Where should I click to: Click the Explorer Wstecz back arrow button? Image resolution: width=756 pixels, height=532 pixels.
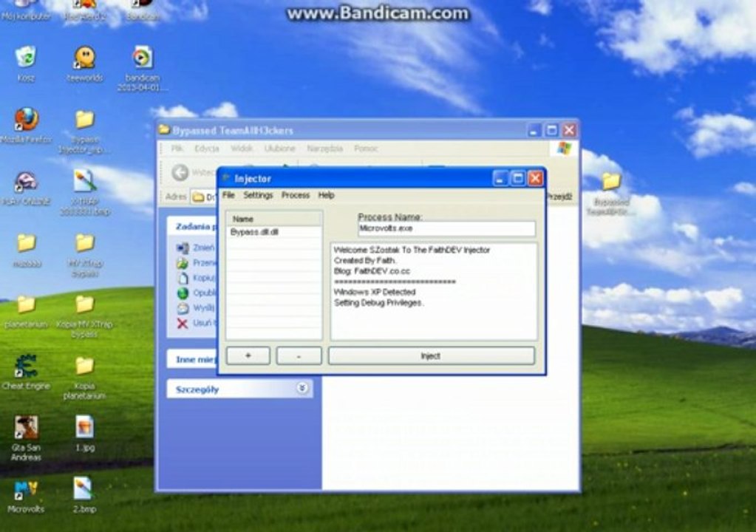pyautogui.click(x=180, y=172)
